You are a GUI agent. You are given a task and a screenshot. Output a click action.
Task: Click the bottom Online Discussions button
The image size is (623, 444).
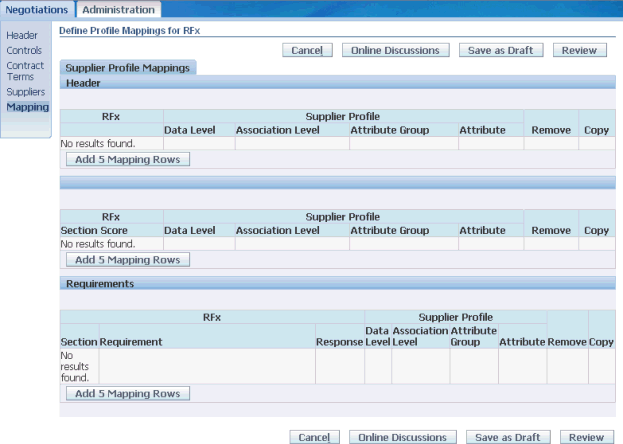coord(402,437)
